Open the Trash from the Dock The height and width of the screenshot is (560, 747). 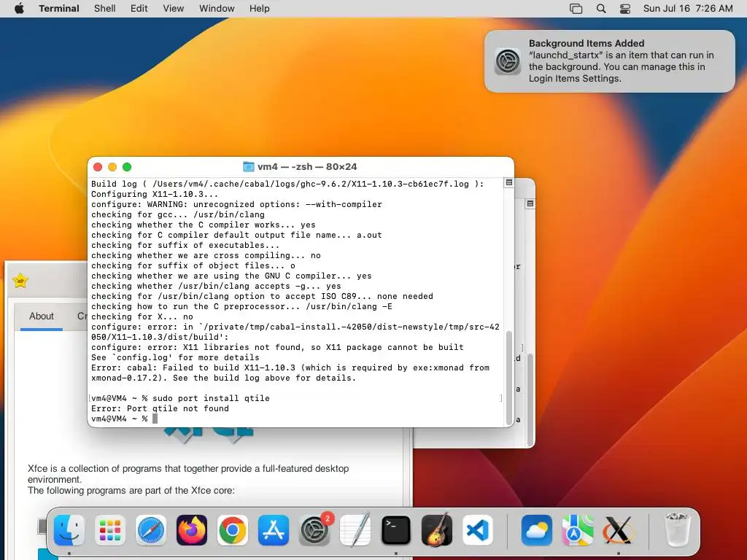tap(677, 530)
